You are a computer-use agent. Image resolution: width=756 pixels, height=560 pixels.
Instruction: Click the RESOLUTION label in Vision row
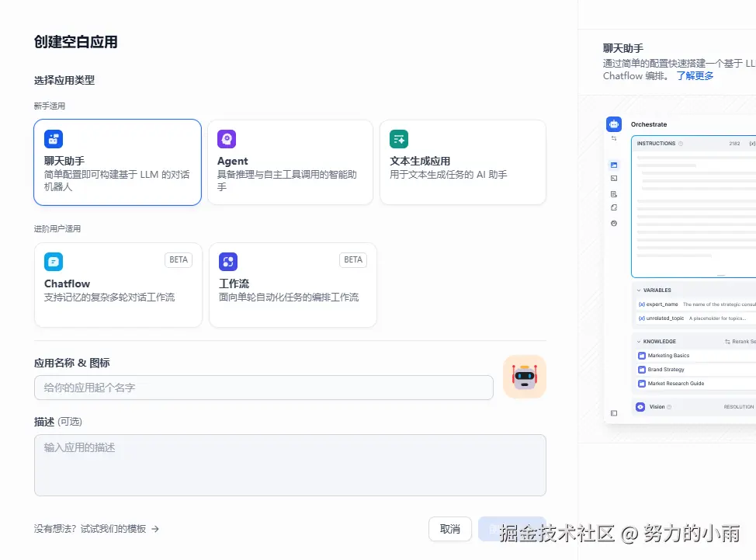pos(739,407)
